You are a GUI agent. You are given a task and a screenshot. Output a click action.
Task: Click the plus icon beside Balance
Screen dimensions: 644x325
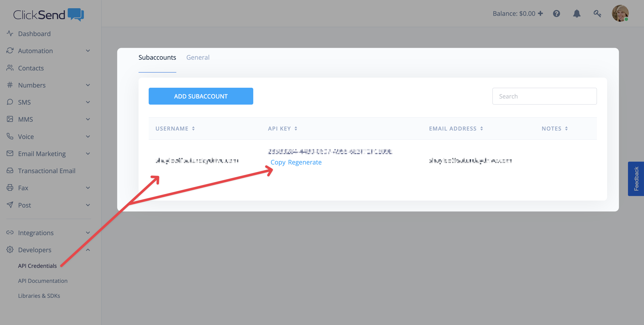click(x=540, y=13)
